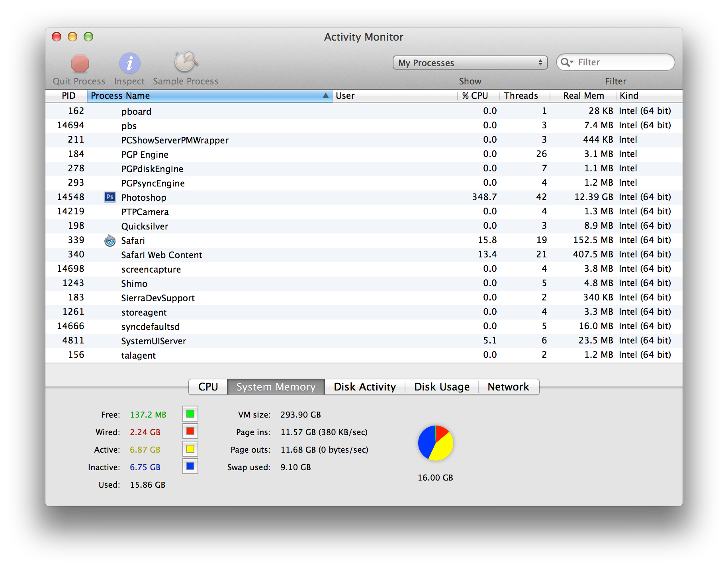
Task: Click the yellow Active memory color swatch
Action: pyautogui.click(x=190, y=449)
